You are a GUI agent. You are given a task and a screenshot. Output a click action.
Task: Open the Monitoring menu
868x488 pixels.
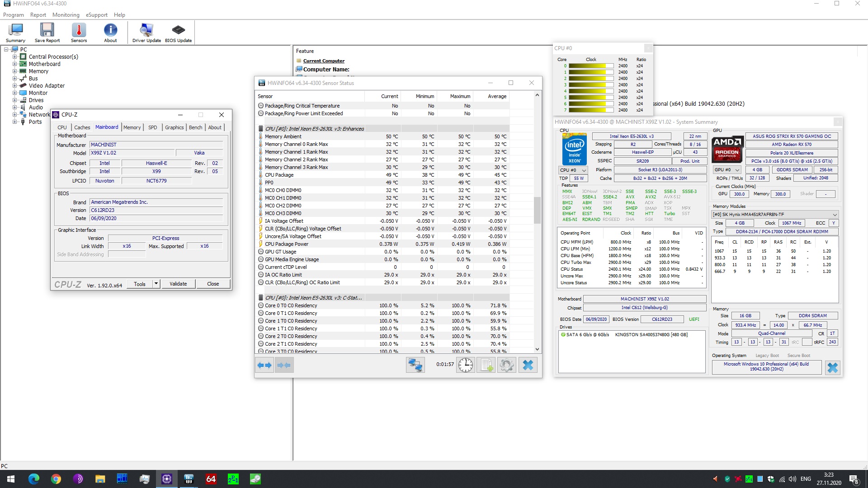pos(66,15)
